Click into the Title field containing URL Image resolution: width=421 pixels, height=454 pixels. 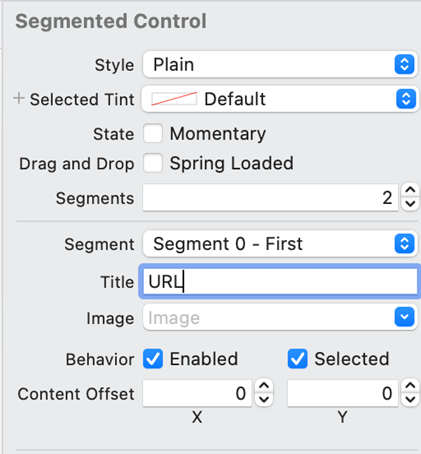click(280, 282)
